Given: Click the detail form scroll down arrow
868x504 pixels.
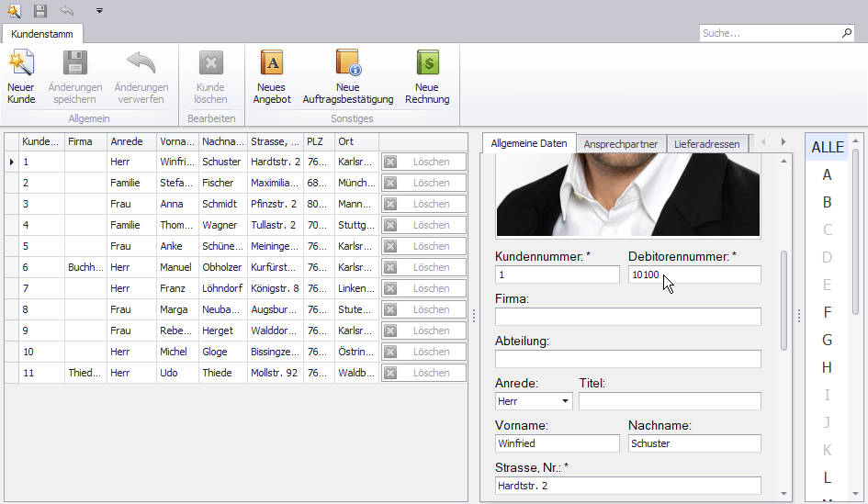Looking at the screenshot, I should click(x=783, y=494).
